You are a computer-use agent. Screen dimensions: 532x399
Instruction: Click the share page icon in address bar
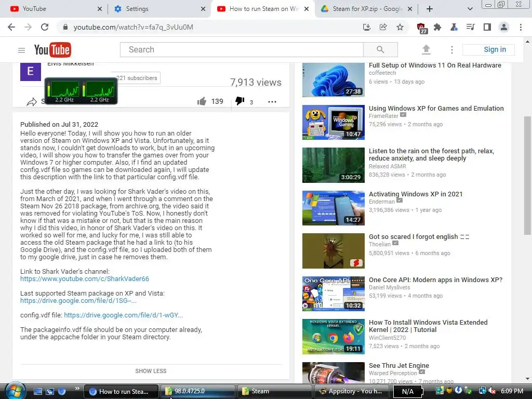click(x=383, y=27)
